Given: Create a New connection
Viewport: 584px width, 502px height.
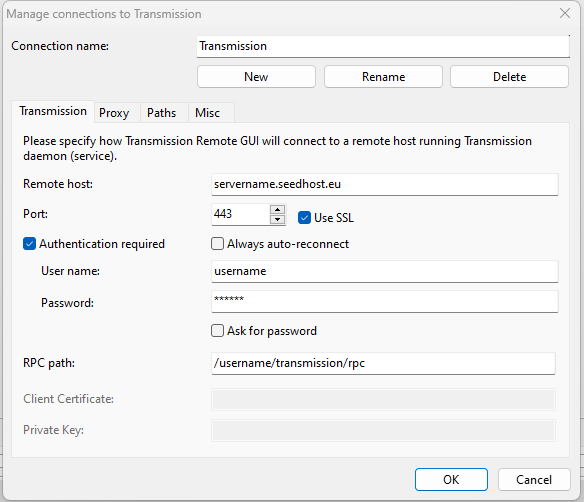Looking at the screenshot, I should tap(256, 77).
